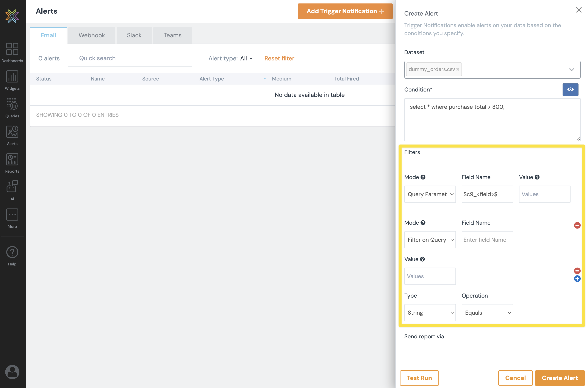Screen dimensions: 588x388
Task: Remove dummy_orders.csv dataset tag
Action: (458, 69)
